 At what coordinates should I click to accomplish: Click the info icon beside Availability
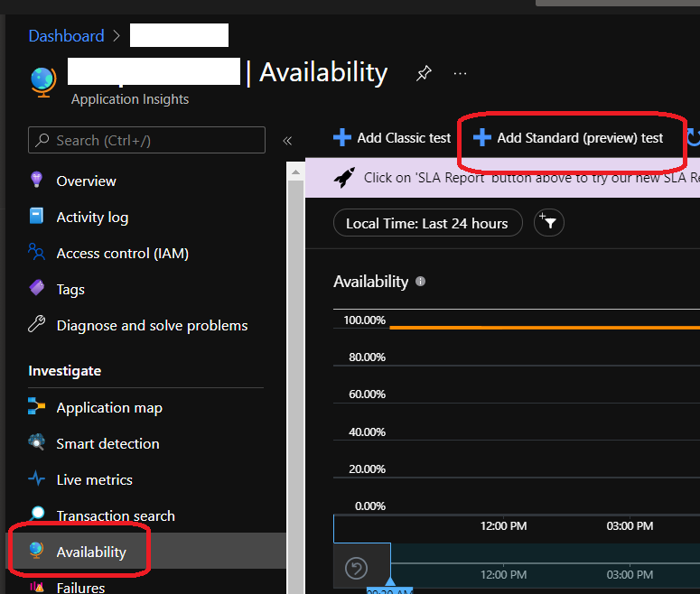(420, 282)
